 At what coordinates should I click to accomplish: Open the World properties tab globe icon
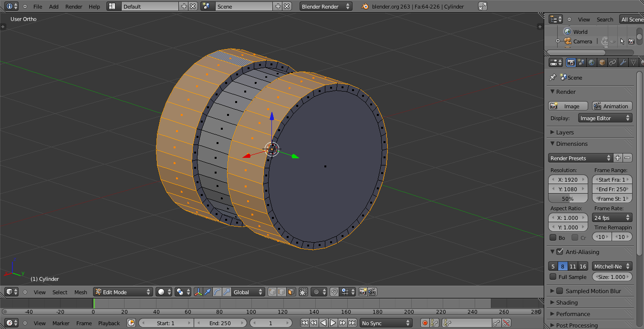point(592,62)
